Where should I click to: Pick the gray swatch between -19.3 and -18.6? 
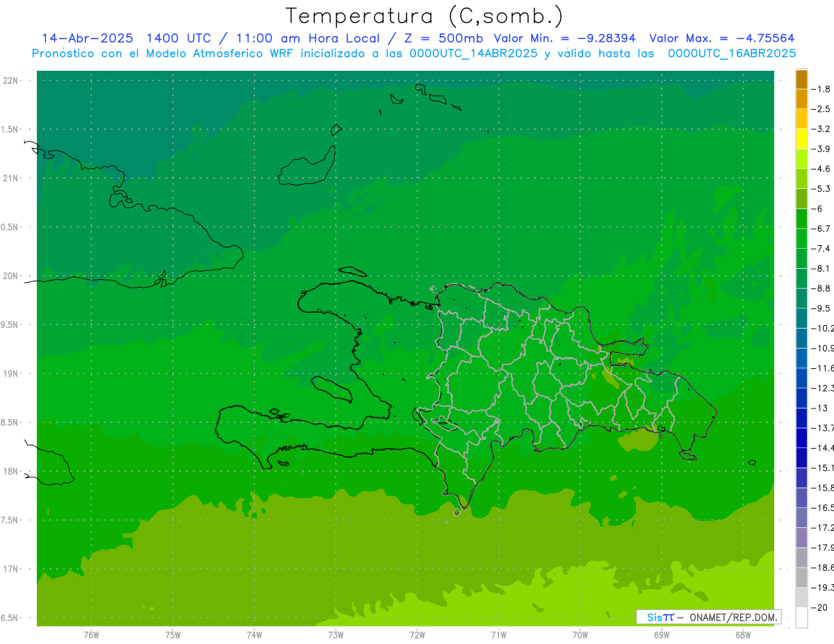click(x=801, y=577)
